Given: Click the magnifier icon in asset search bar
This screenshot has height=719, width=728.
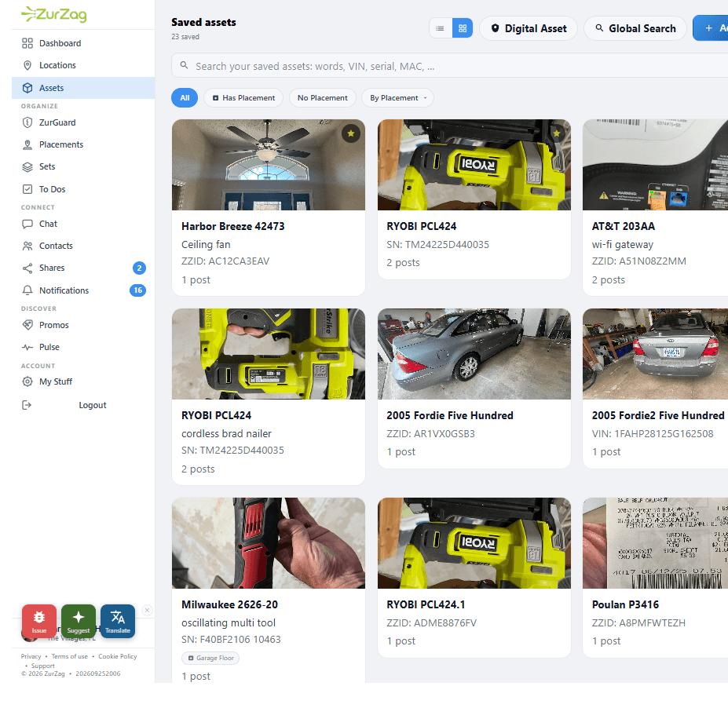Looking at the screenshot, I should [185, 65].
